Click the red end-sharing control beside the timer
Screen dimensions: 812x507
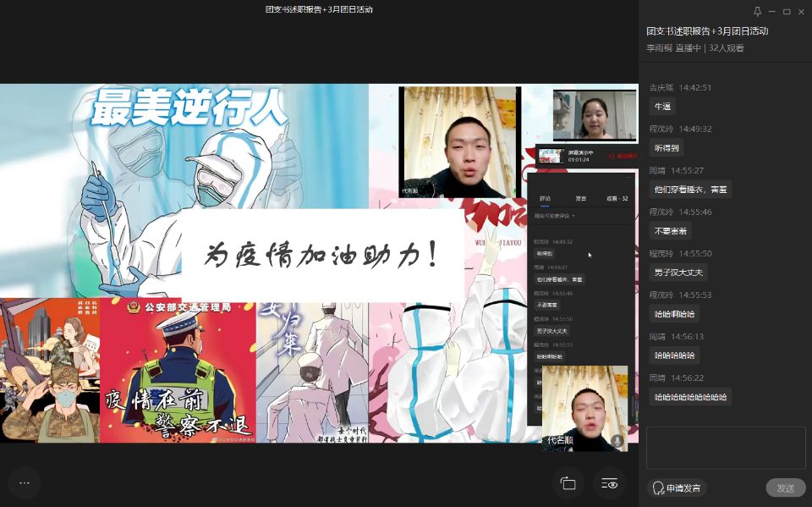(x=626, y=156)
